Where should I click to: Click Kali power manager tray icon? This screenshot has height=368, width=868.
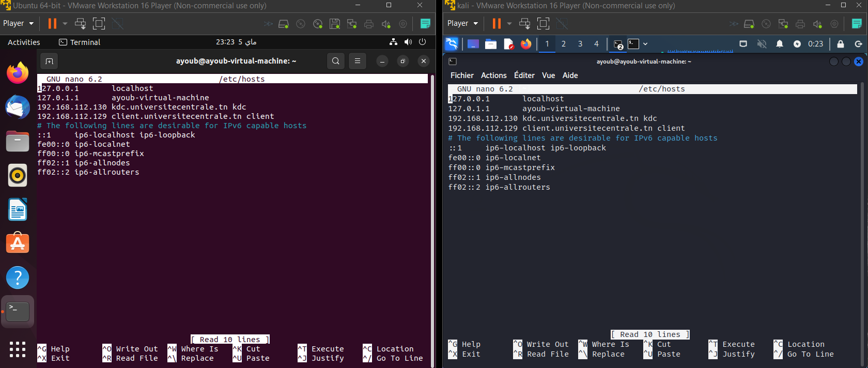tap(797, 44)
